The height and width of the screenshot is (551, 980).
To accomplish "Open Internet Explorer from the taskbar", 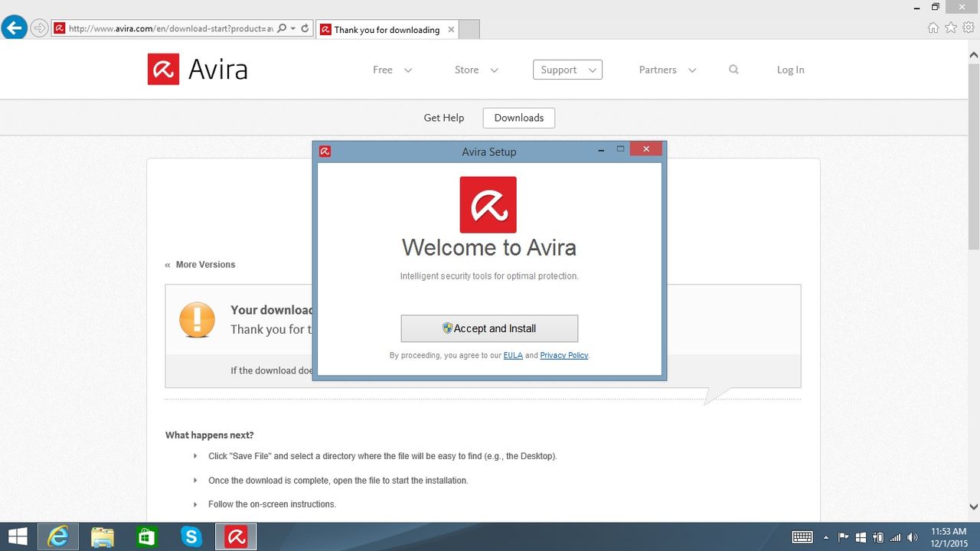I will point(57,536).
